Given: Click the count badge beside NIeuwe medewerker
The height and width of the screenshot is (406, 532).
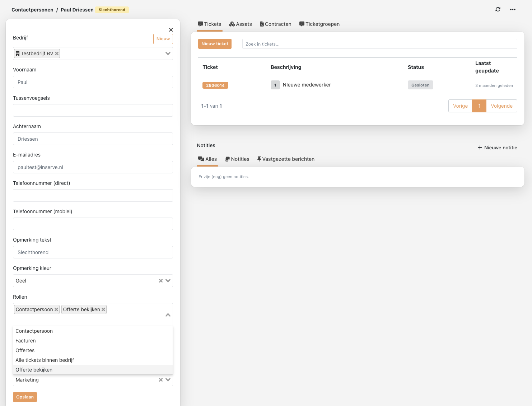Looking at the screenshot, I should click(275, 85).
